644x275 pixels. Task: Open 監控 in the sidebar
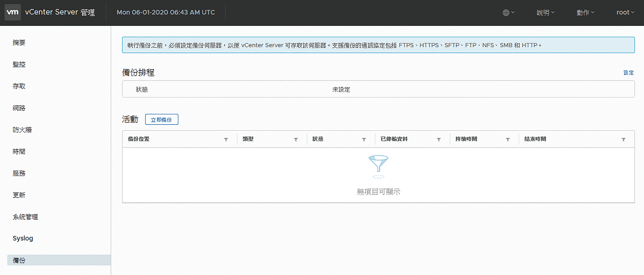pos(19,64)
